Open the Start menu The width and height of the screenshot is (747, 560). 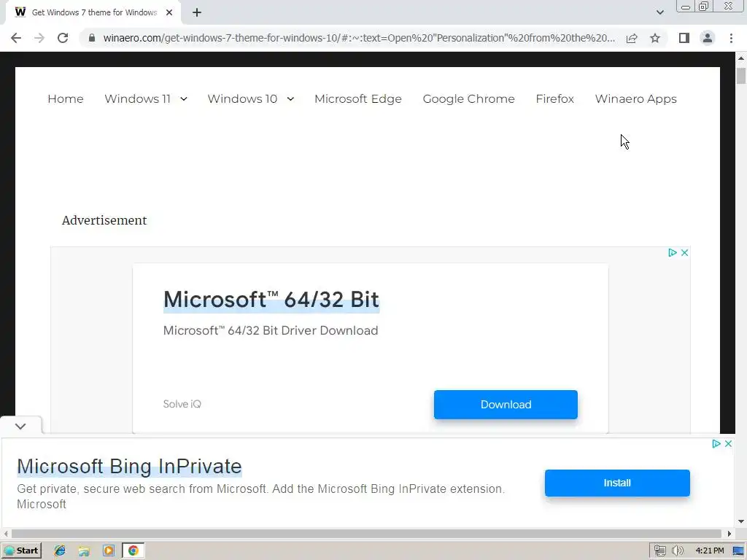pos(21,551)
